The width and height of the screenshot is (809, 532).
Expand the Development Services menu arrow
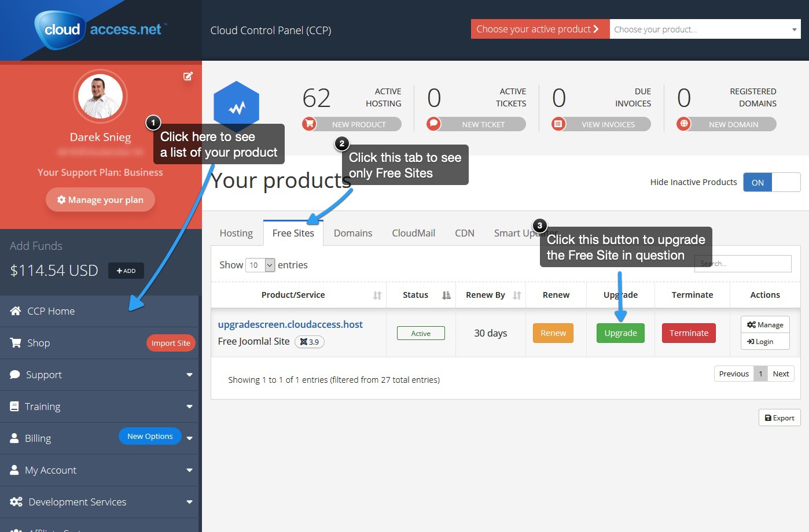pyautogui.click(x=189, y=502)
